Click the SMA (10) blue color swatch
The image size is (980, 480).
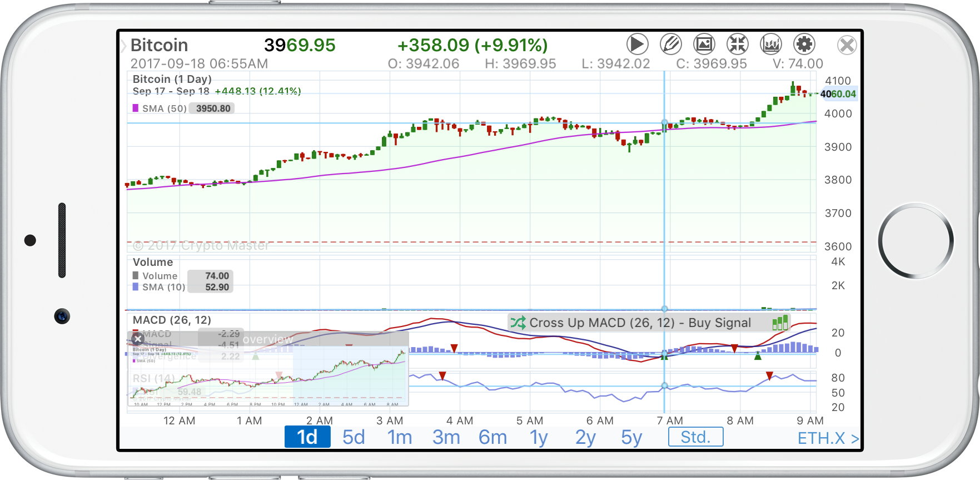point(135,286)
